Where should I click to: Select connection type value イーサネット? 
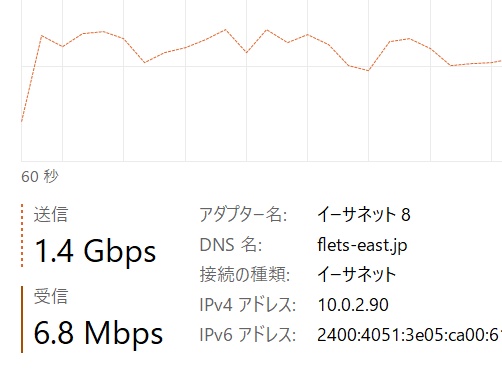[x=356, y=275]
